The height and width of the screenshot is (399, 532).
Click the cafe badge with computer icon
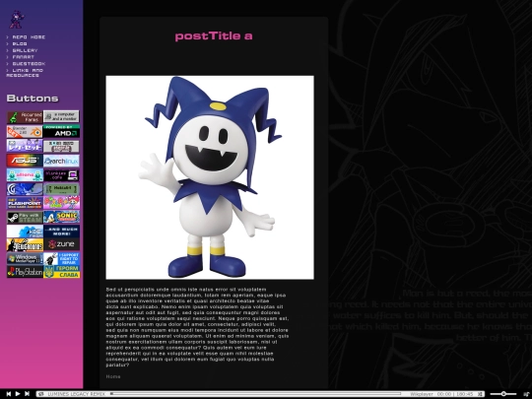[x=61, y=175]
